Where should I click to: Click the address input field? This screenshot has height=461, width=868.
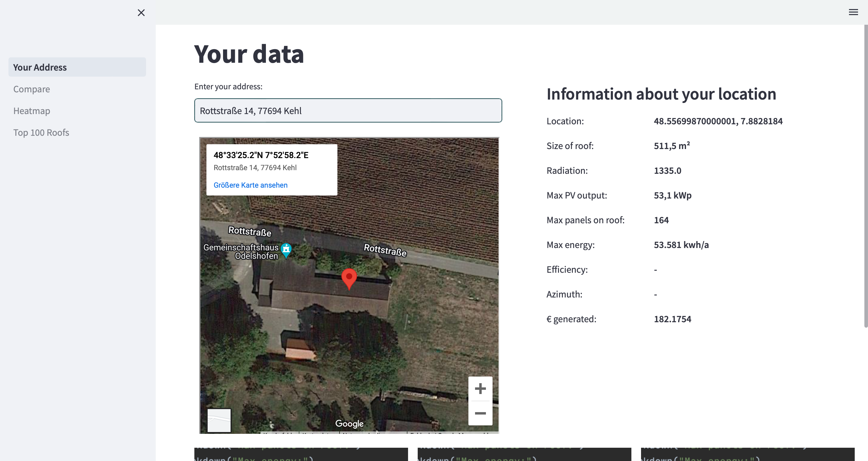(x=348, y=111)
